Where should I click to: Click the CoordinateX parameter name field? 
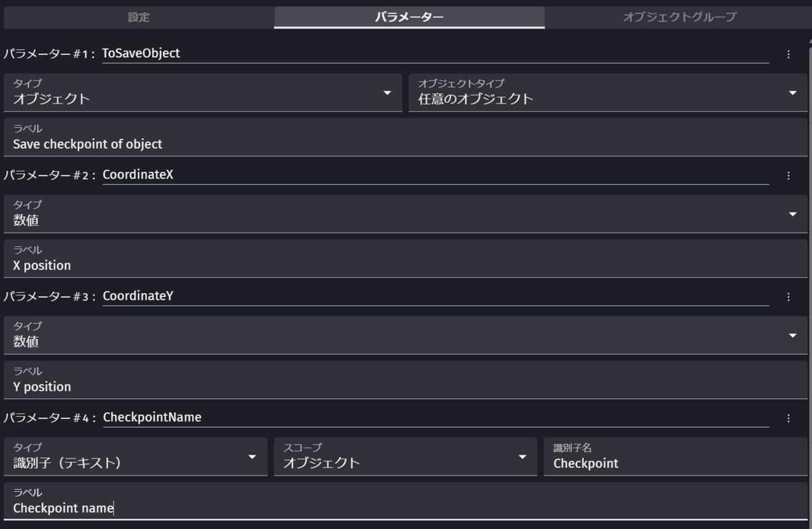pos(435,175)
